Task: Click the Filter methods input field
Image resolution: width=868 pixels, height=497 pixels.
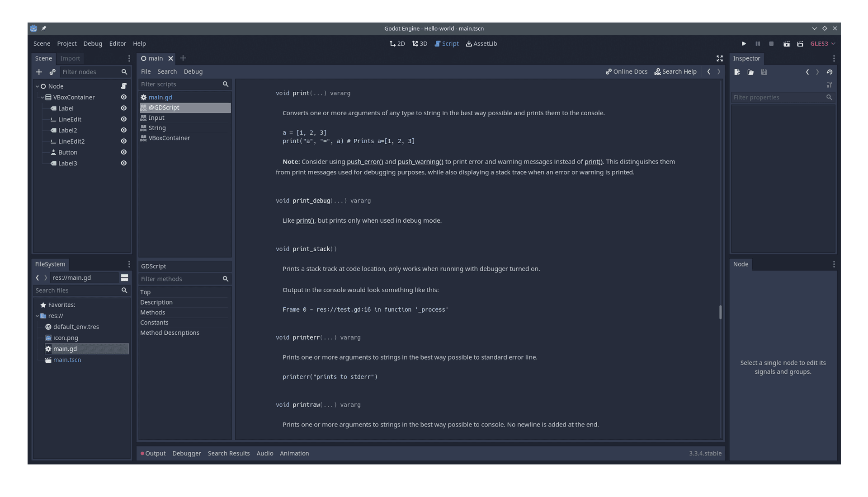Action: [x=179, y=278]
